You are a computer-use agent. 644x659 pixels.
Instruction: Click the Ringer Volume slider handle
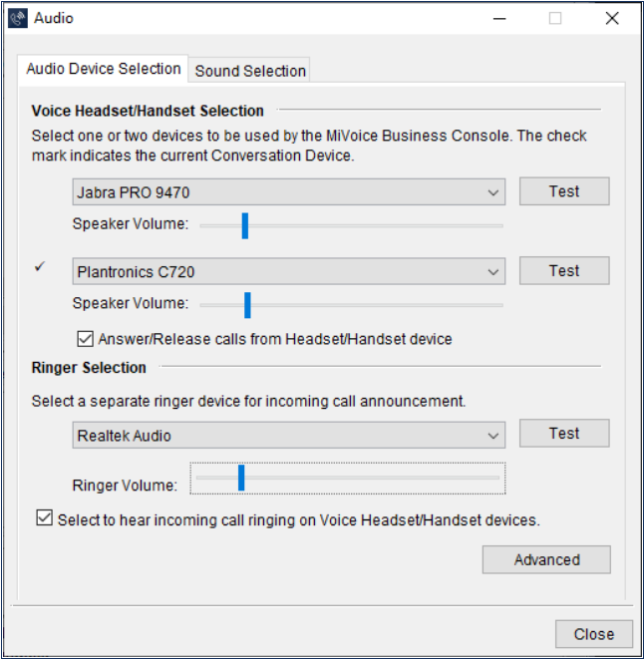pos(241,478)
